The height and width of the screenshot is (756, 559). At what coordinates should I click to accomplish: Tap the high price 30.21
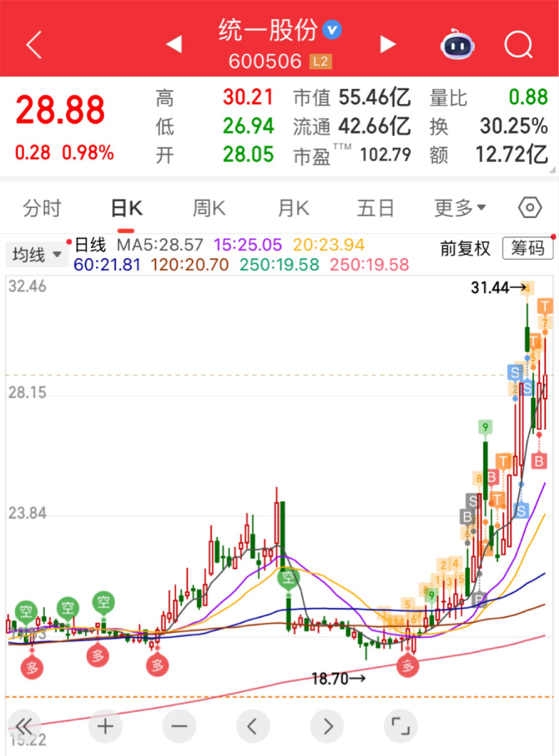coord(248,98)
